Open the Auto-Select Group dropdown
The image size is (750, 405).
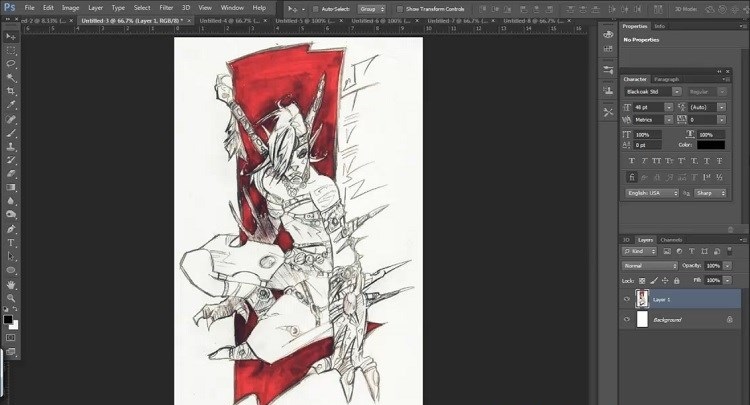372,9
